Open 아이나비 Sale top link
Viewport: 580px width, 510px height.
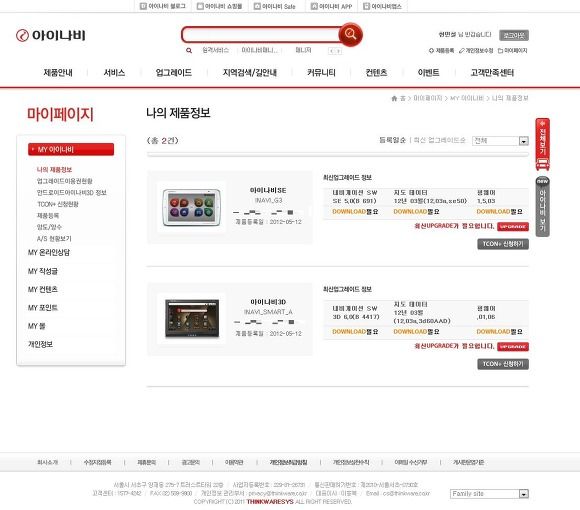click(x=275, y=6)
